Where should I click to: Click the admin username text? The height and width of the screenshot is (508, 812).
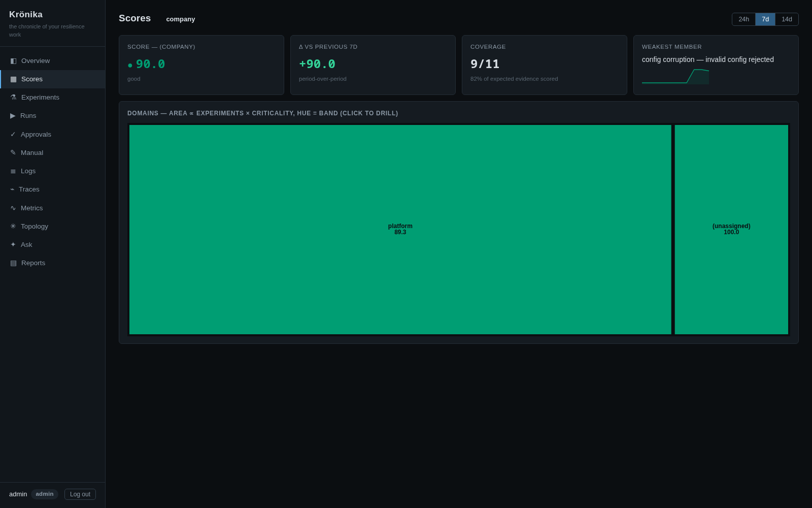pos(18,494)
